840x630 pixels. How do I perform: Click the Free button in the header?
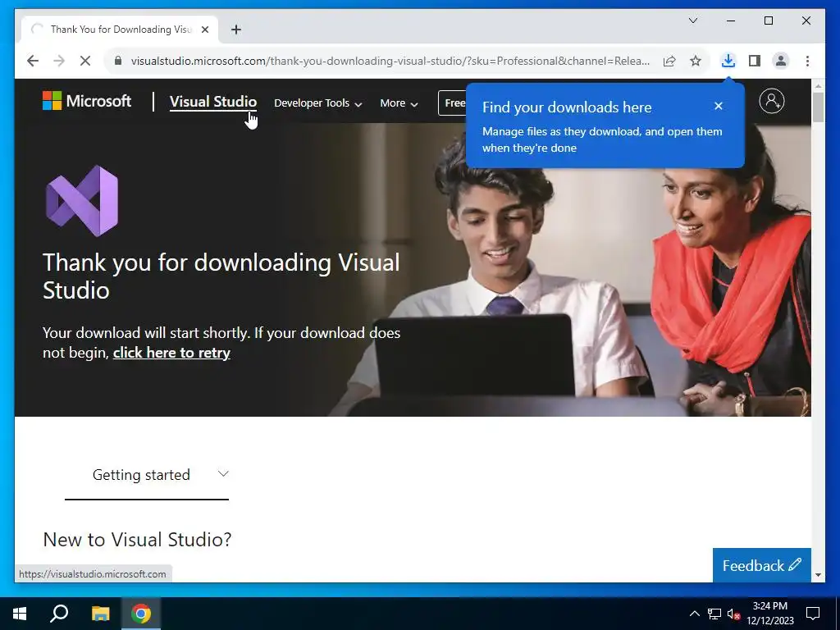[453, 103]
